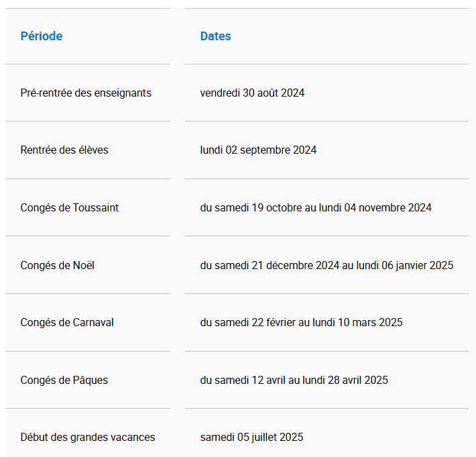Viewport: 476px width, 457px height.
Task: Click the Pâques dates from 12 avril
Action: [x=294, y=380]
